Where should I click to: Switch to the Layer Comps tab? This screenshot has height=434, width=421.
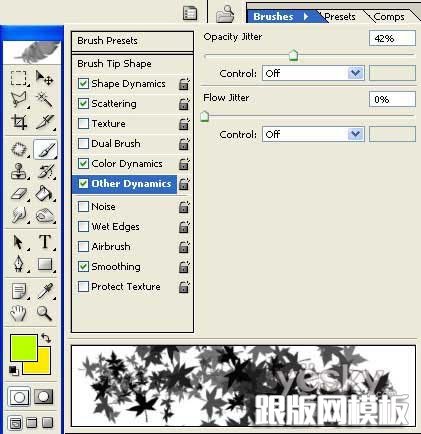click(389, 16)
